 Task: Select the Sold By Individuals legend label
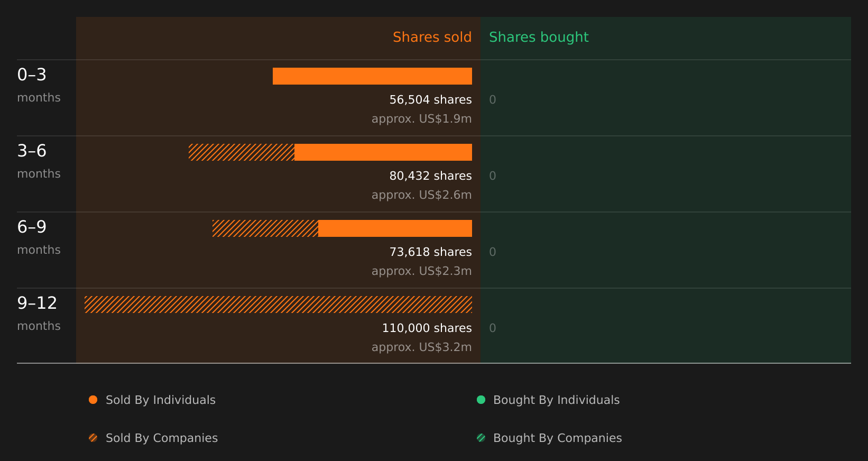click(x=161, y=400)
